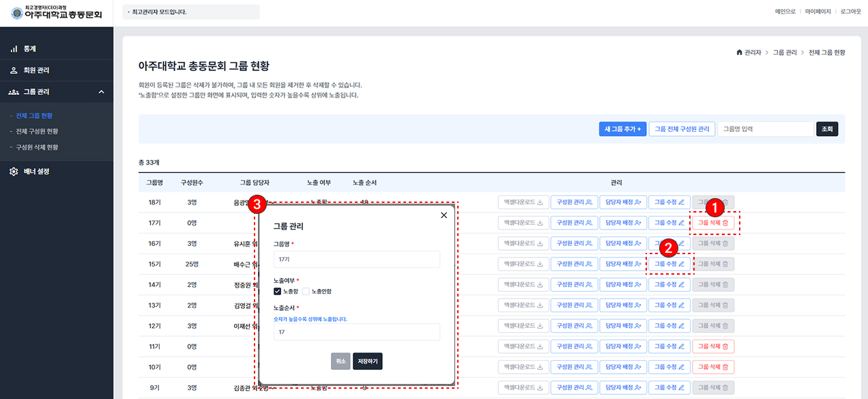
Task: Open 담당자 배정 for the 16기 row
Action: [x=623, y=243]
